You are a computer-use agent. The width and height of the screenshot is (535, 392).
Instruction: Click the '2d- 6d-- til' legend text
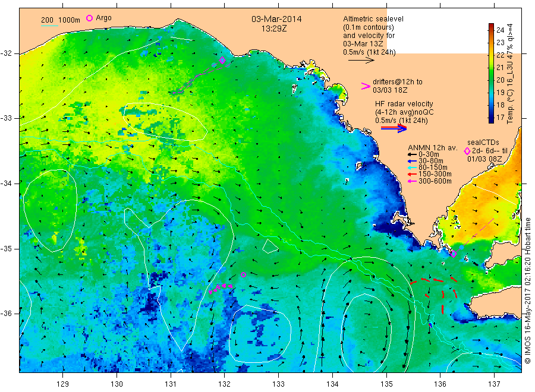point(490,151)
